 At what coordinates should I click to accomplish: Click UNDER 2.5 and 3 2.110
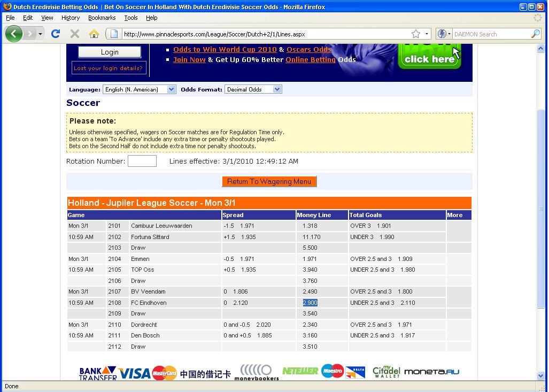point(383,303)
